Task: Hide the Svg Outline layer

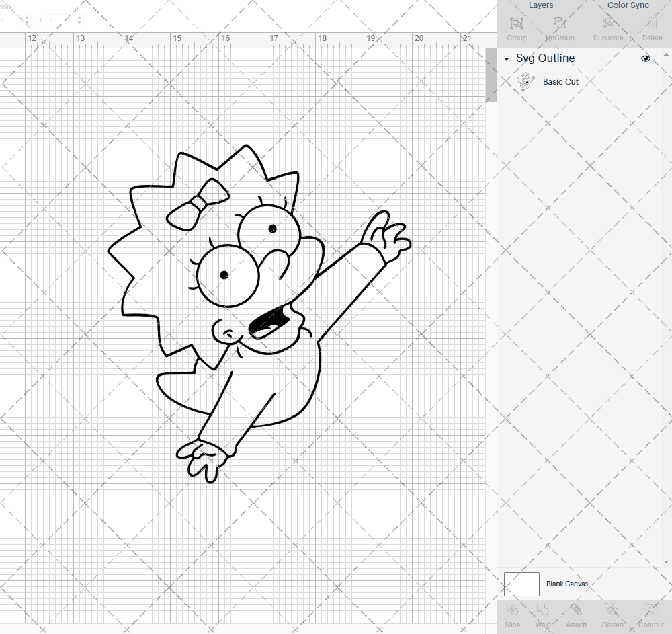Action: [646, 58]
